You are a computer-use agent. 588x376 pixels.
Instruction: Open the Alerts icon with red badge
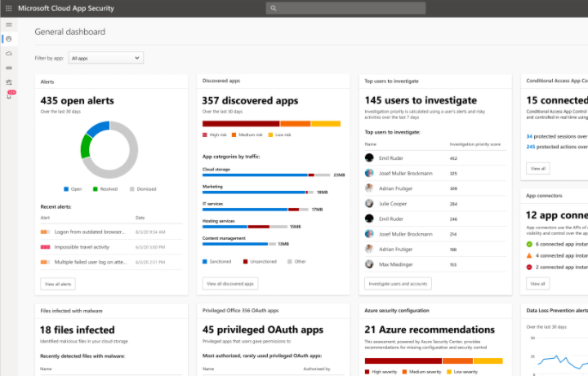coord(11,95)
